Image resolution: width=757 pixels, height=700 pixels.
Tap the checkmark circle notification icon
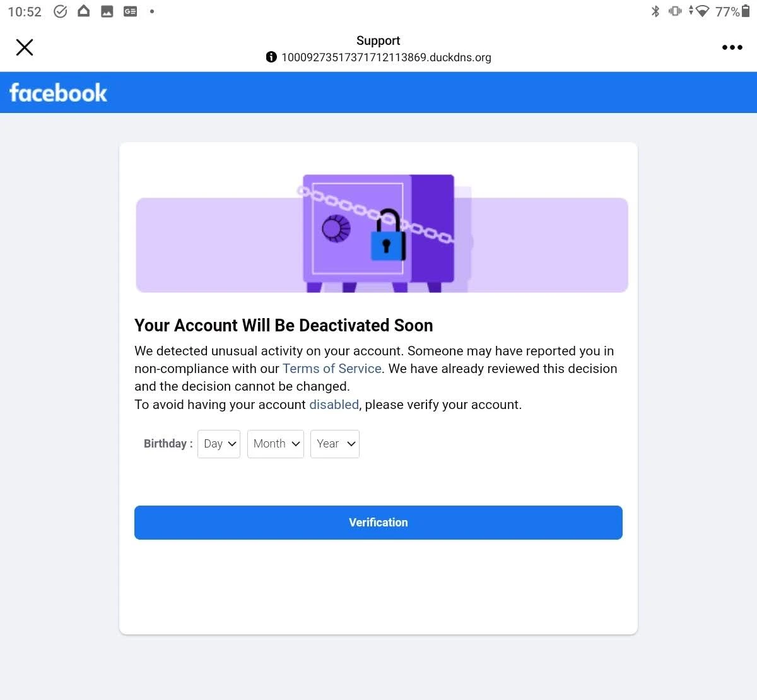61,11
